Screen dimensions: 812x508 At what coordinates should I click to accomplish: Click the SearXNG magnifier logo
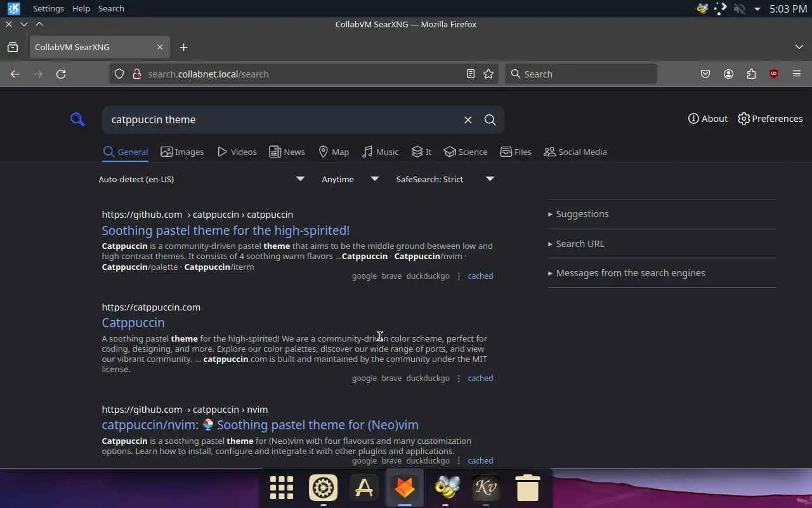pos(77,119)
